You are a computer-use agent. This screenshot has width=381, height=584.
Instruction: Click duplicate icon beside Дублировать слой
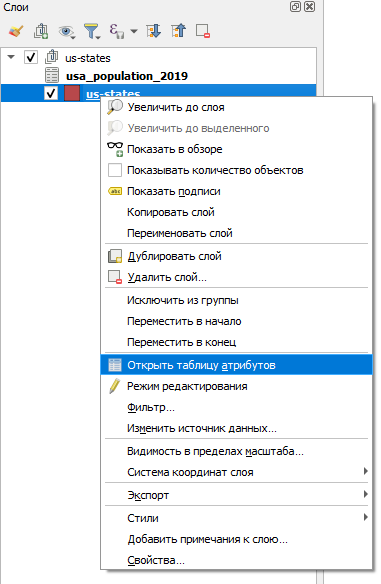pos(115,256)
